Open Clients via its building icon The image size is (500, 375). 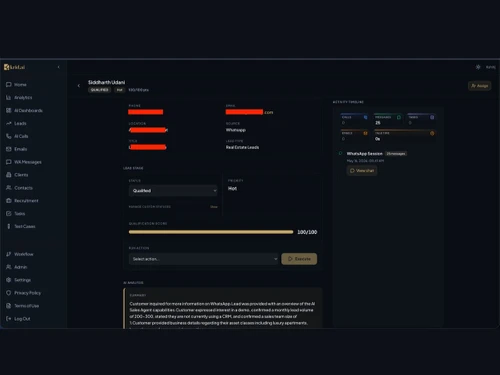[x=9, y=175]
